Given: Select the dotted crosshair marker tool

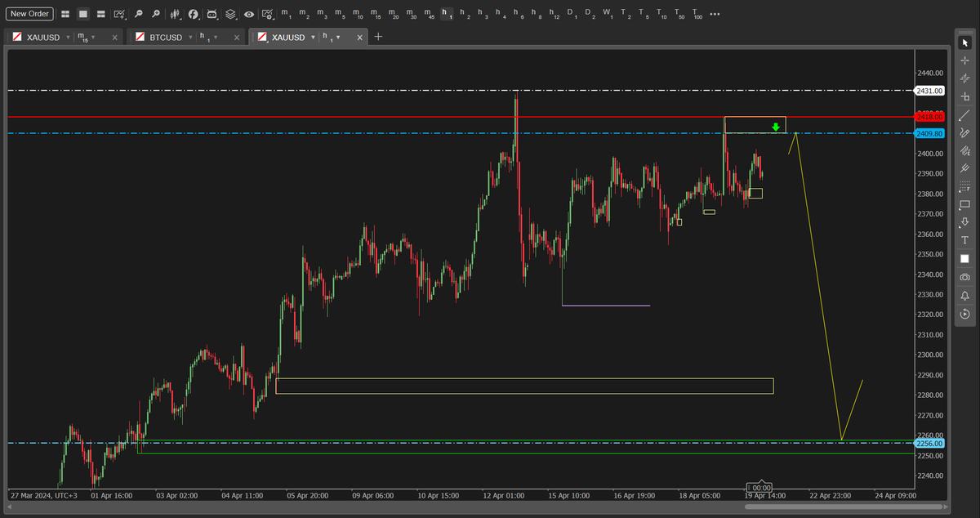Looking at the screenshot, I should coord(964,78).
